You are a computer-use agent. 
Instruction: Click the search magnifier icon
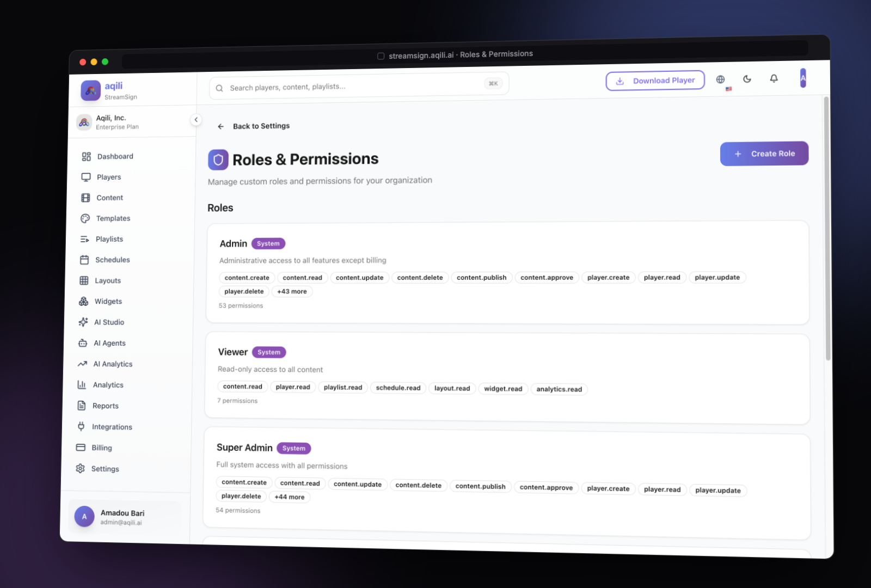(219, 88)
